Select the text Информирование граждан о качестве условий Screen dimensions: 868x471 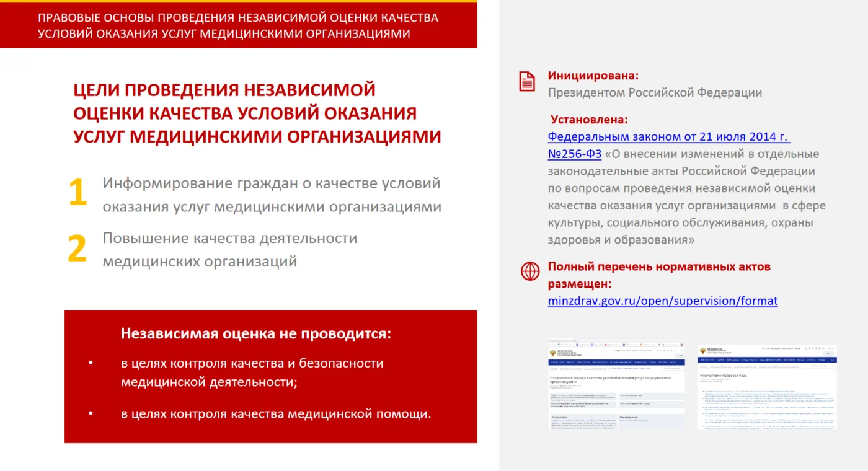[x=272, y=183]
